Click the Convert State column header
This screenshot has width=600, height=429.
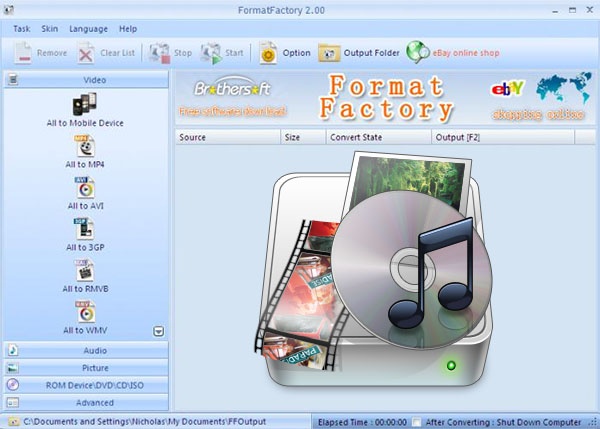[x=379, y=137]
